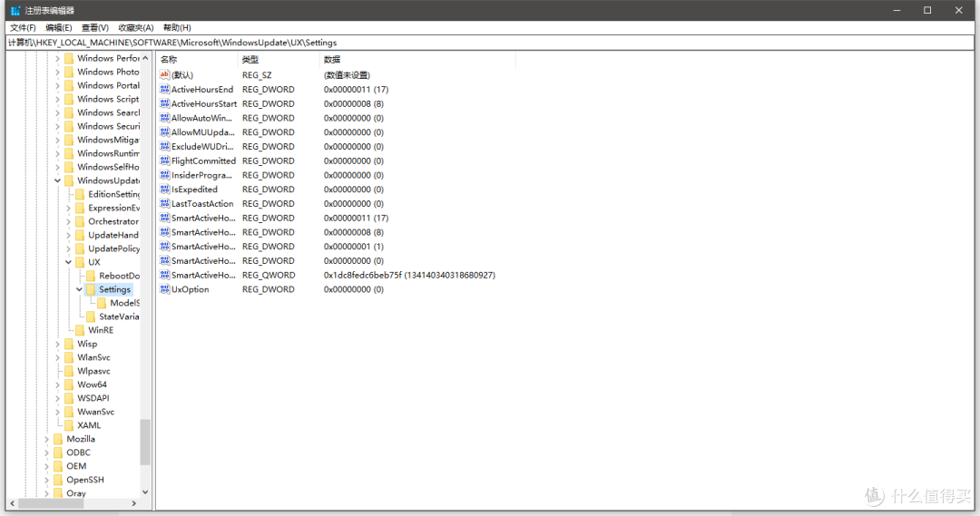Open the 收藏夹(A) menu
The height and width of the screenshot is (516, 980).
[x=135, y=27]
